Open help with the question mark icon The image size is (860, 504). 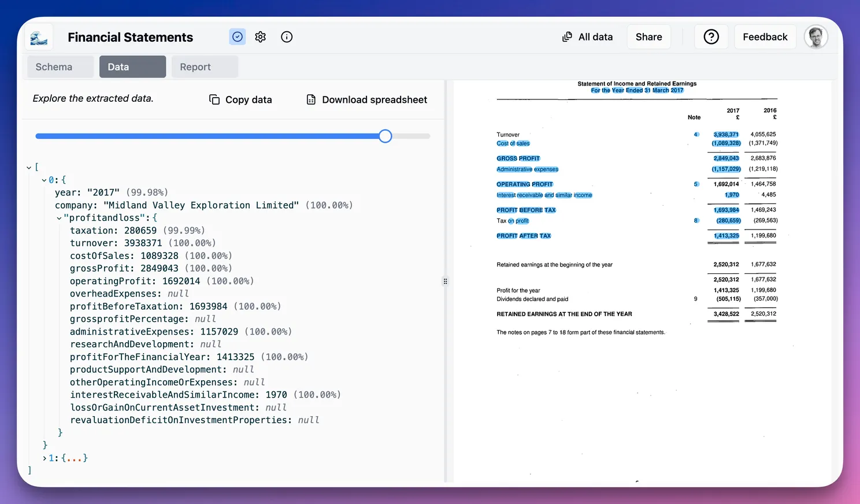(x=711, y=37)
